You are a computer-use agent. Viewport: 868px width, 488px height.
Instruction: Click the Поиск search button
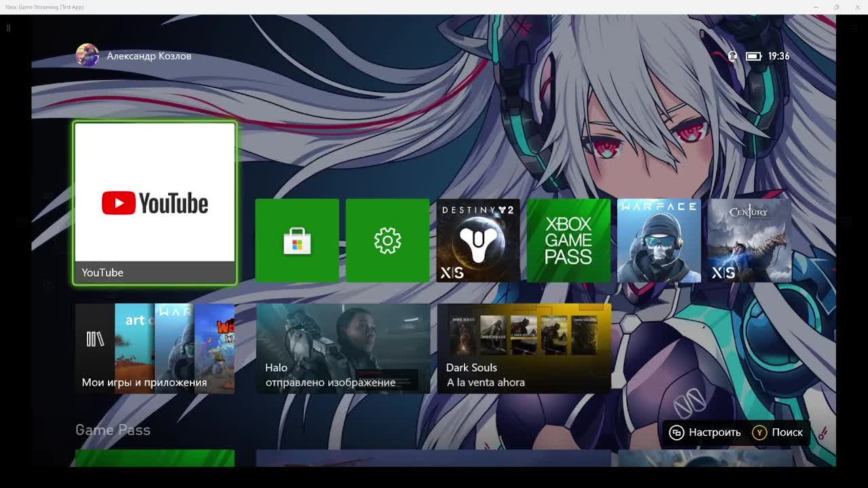[x=778, y=432]
